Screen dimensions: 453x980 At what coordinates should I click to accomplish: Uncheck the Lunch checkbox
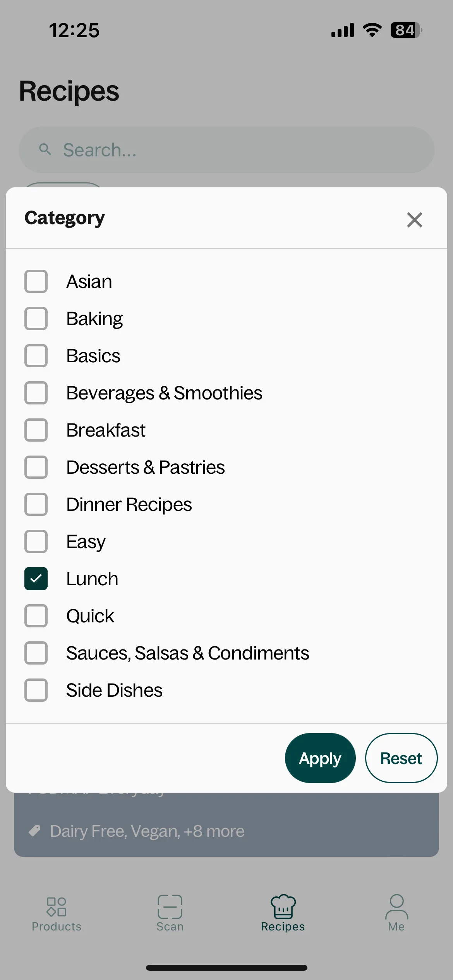coord(36,579)
